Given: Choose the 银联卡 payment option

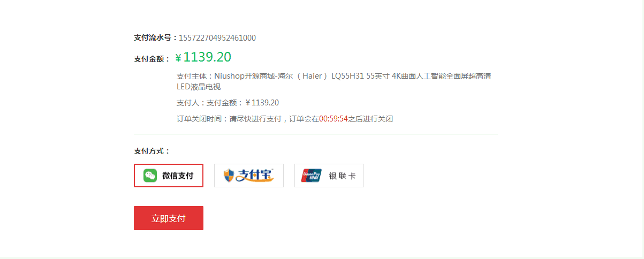Looking at the screenshot, I should pyautogui.click(x=329, y=176).
